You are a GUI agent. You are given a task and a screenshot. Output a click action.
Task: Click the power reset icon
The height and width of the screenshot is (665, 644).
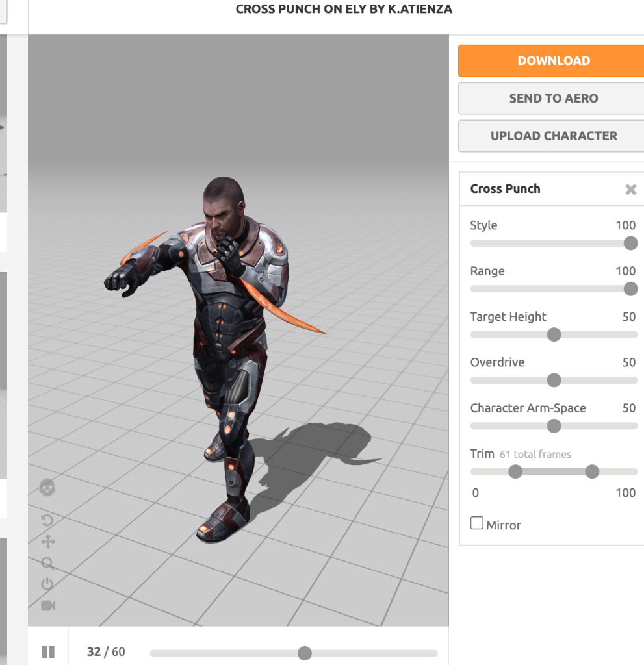pos(47,584)
